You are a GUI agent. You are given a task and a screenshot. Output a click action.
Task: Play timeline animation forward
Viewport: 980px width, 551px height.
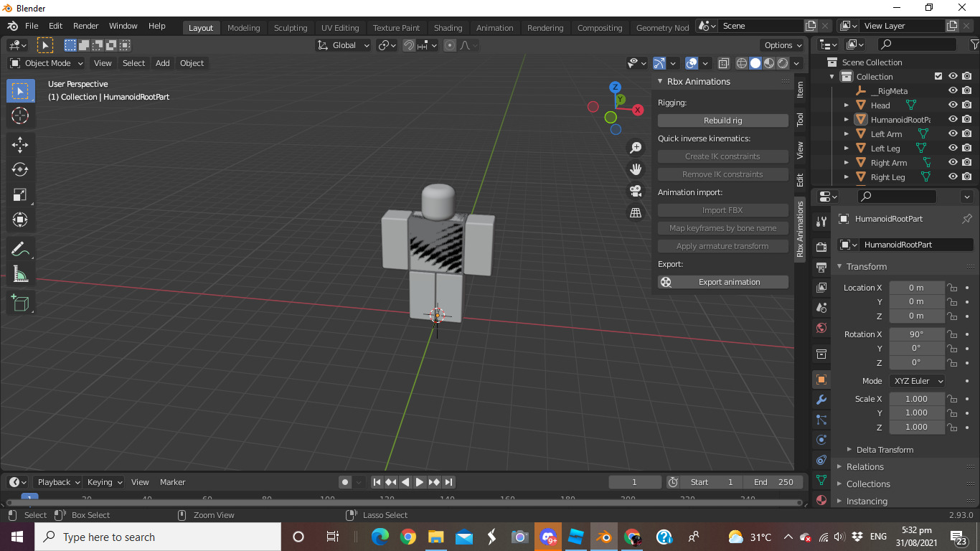point(420,482)
